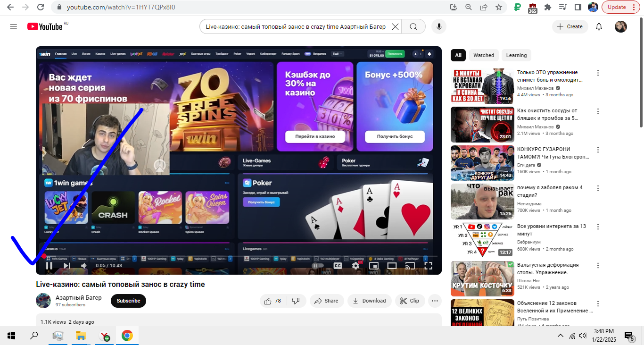The height and width of the screenshot is (345, 644).
Task: Open the green ruble extension
Action: pos(518,7)
